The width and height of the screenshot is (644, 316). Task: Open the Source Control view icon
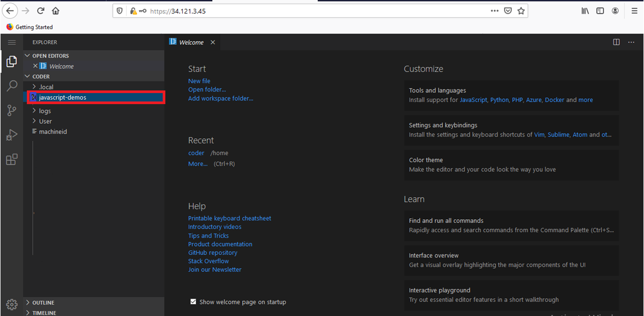tap(12, 110)
